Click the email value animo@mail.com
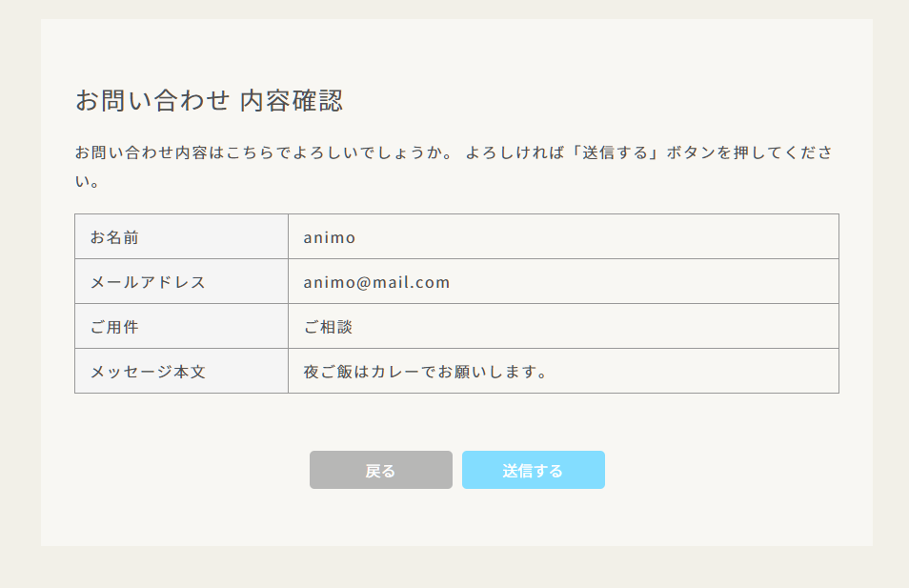This screenshot has height=588, width=909. click(376, 282)
